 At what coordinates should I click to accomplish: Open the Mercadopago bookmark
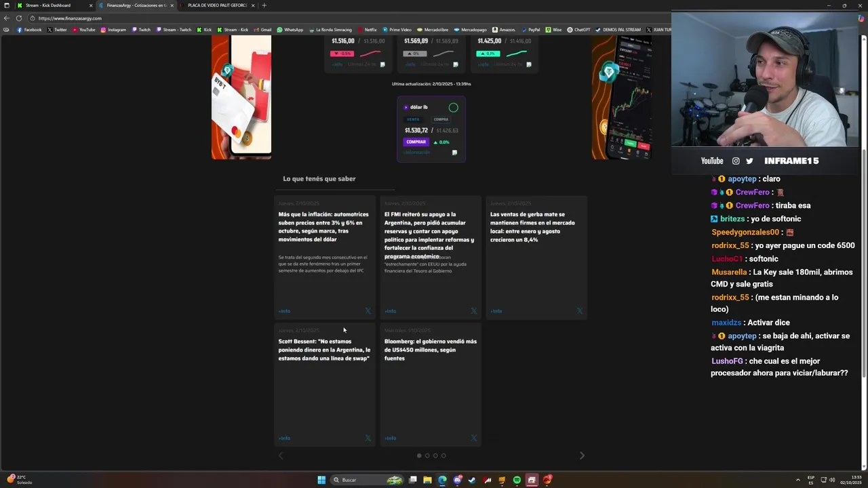click(x=470, y=30)
